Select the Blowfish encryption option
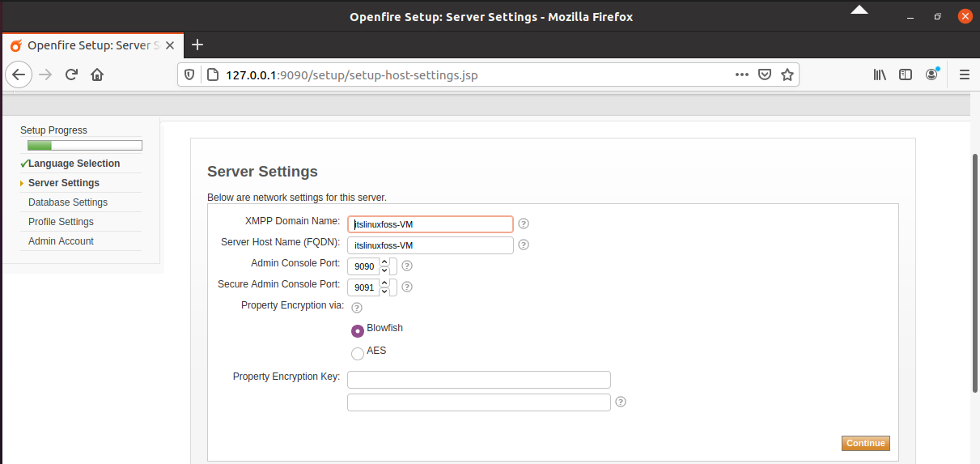980x464 pixels. [358, 330]
